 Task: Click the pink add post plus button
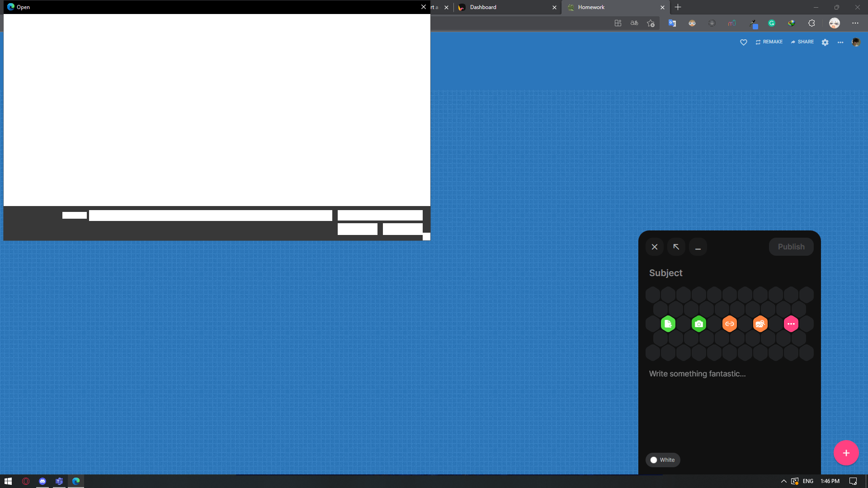846,453
